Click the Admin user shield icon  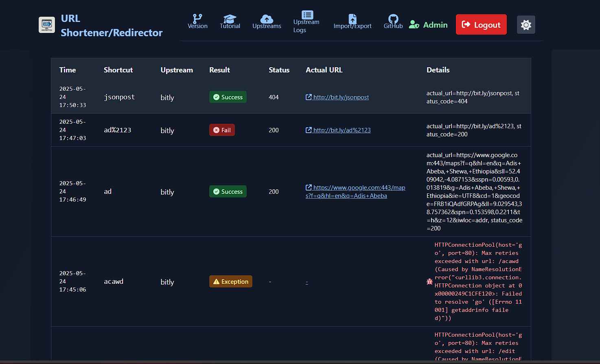pyautogui.click(x=414, y=25)
